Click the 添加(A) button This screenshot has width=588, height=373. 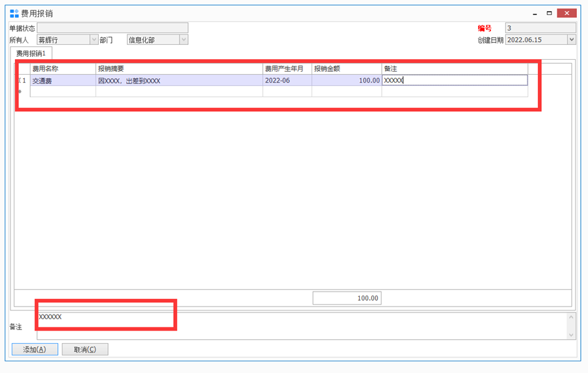pos(34,350)
